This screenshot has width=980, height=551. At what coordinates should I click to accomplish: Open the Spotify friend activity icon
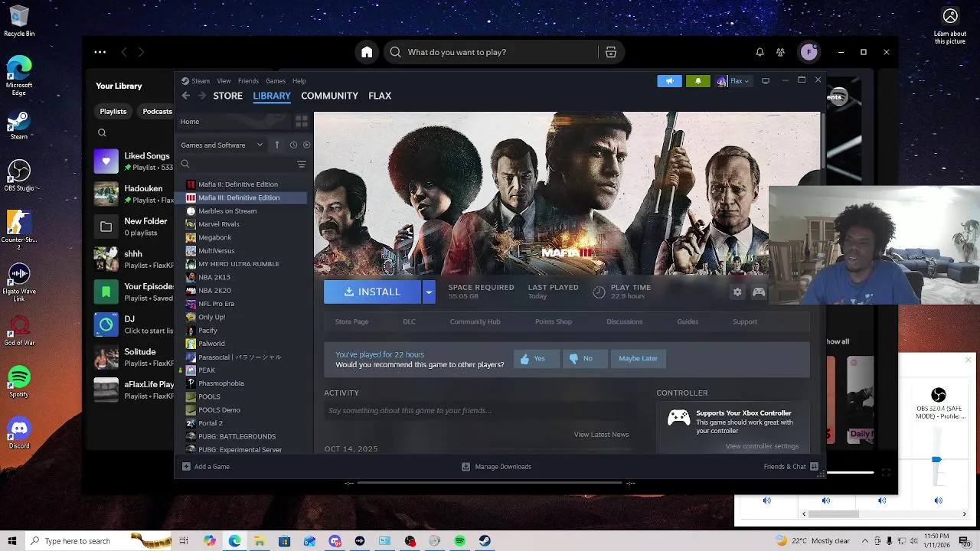[780, 52]
